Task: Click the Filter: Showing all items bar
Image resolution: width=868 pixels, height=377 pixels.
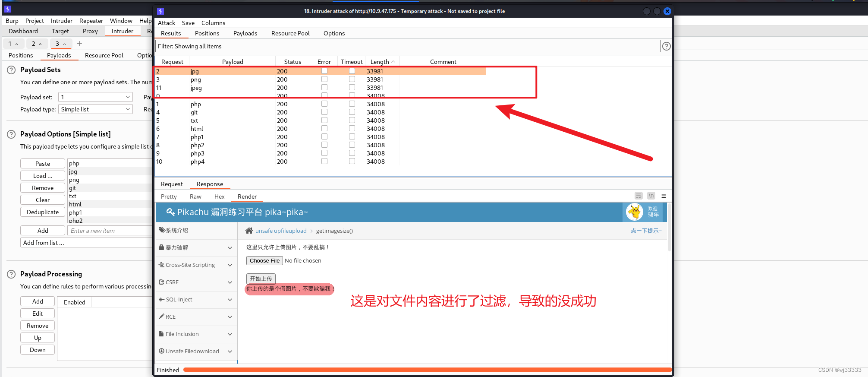Action: click(x=408, y=46)
